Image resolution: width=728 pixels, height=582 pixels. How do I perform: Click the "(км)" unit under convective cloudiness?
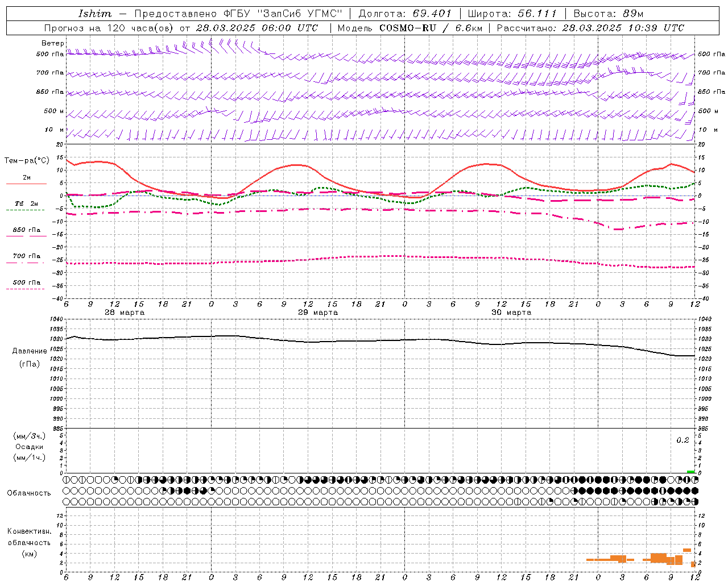tap(29, 554)
